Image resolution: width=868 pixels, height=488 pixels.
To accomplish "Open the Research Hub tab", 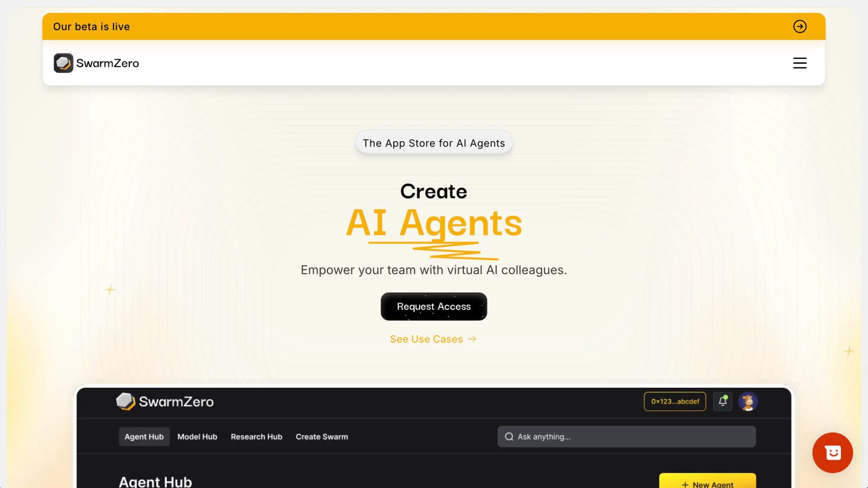I will coord(256,437).
